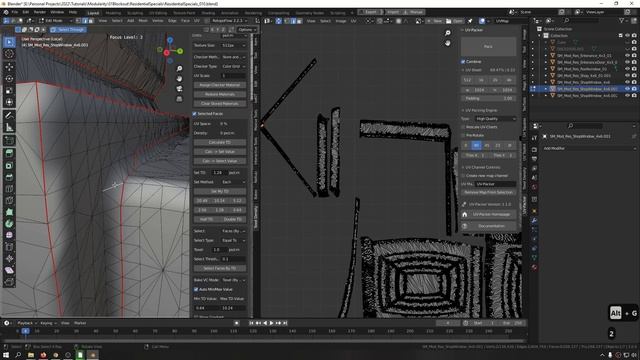Open the UV menu in 3D viewport header
Screen dimensions: 640x360
click(x=197, y=20)
